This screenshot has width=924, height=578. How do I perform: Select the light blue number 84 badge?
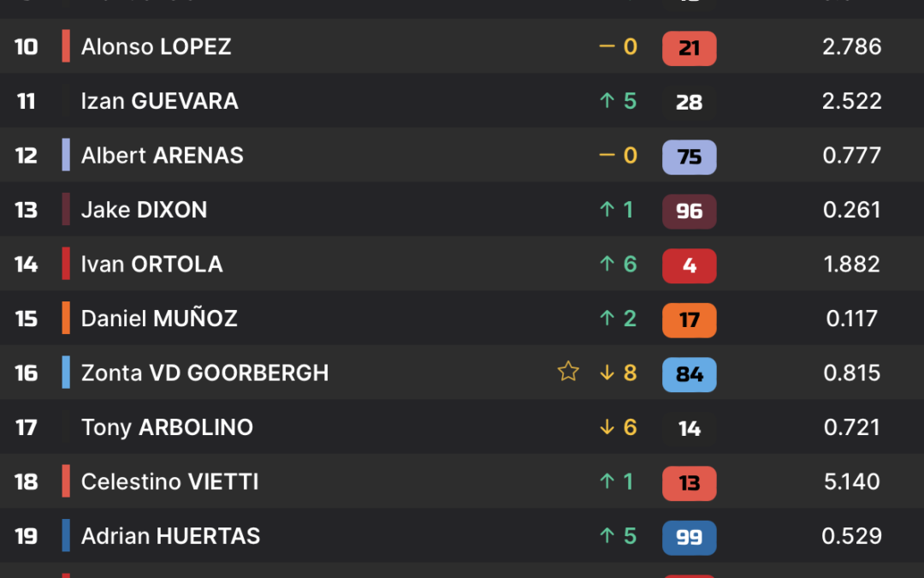689,374
